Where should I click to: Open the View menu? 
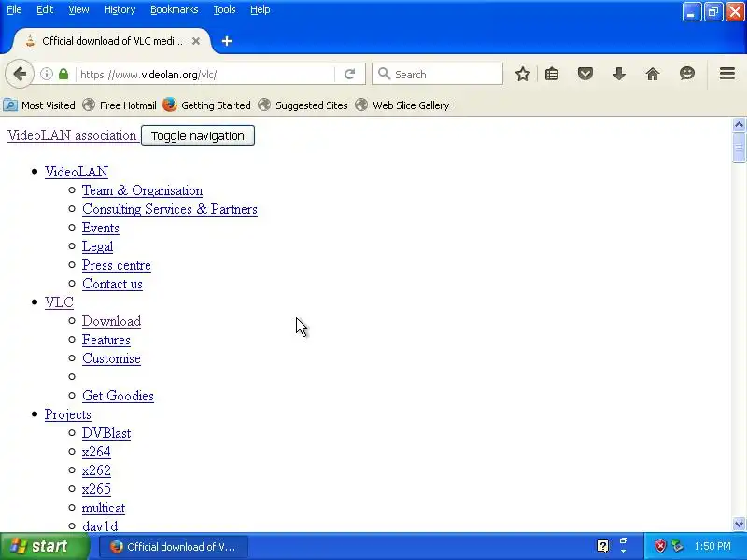click(x=78, y=9)
